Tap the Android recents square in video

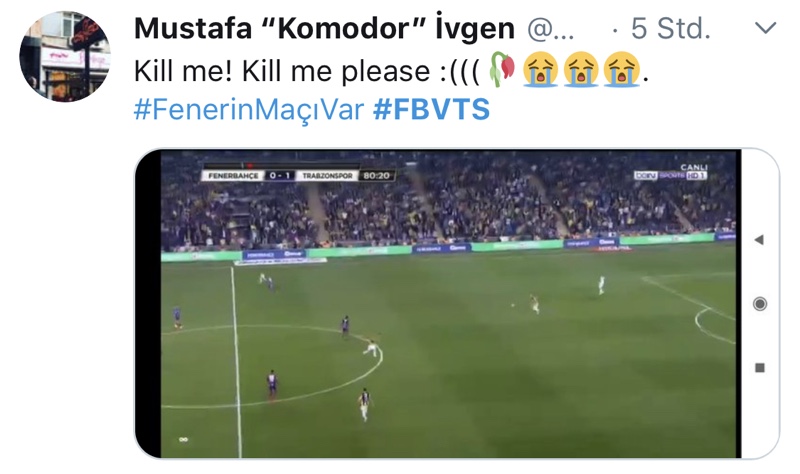[x=760, y=367]
